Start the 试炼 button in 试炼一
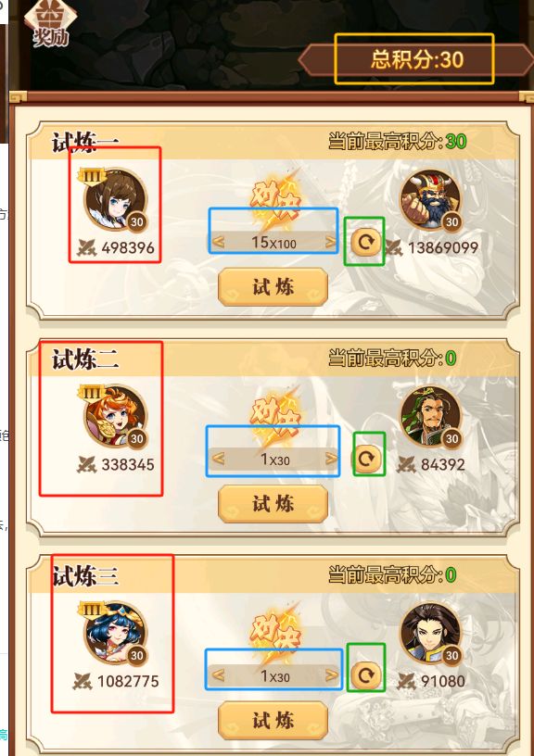Viewport: 534px width, 756px height. [x=273, y=287]
